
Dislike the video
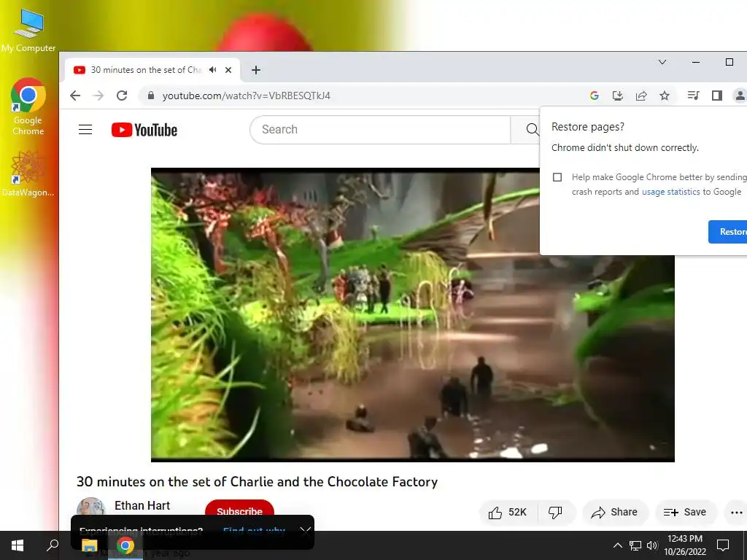(x=555, y=512)
